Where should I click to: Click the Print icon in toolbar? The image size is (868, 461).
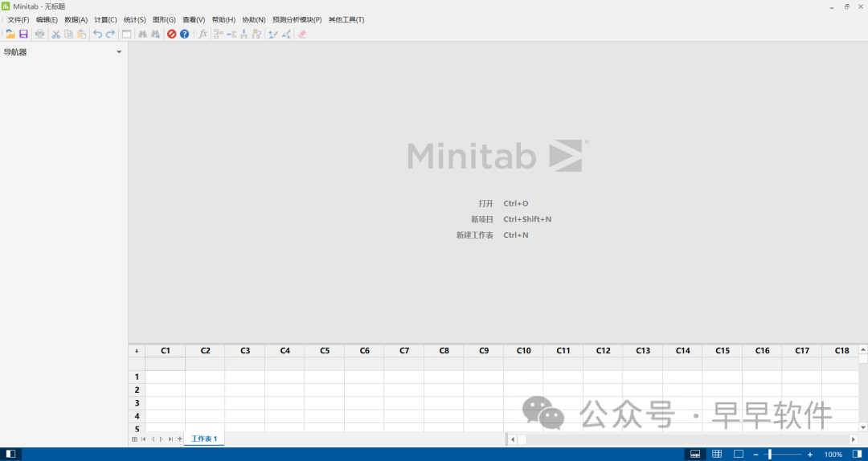(39, 34)
